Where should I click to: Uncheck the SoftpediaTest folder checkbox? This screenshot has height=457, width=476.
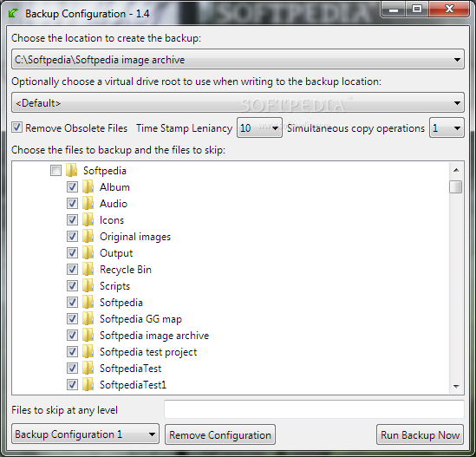point(72,368)
